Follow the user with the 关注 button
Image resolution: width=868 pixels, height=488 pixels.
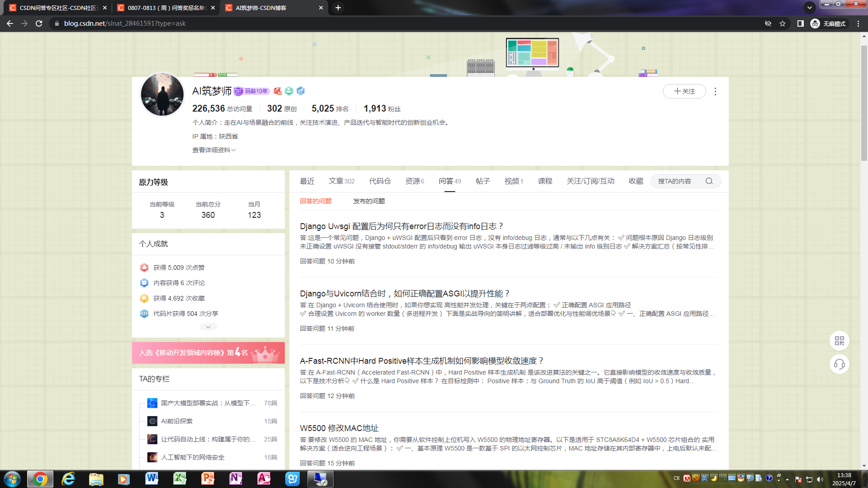[684, 91]
